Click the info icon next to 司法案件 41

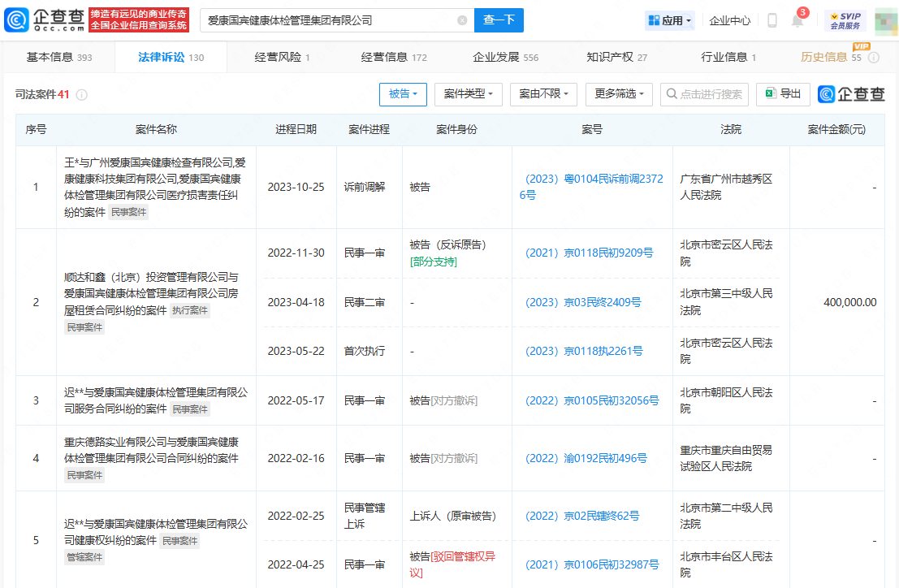81,95
